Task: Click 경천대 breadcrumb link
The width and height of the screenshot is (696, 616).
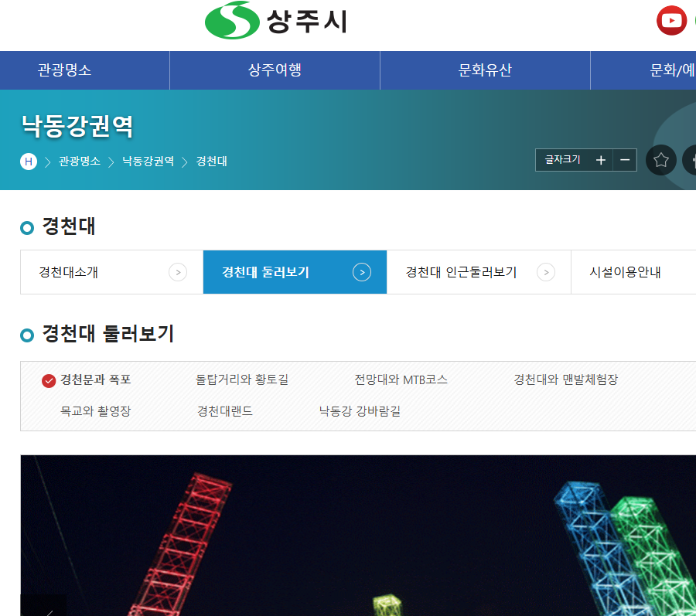Action: (x=212, y=162)
